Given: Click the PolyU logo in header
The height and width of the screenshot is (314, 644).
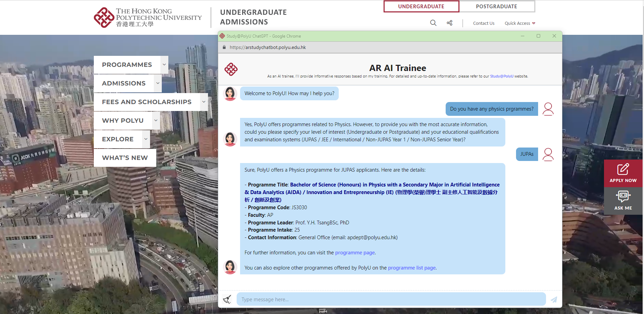Looking at the screenshot, I should [148, 18].
